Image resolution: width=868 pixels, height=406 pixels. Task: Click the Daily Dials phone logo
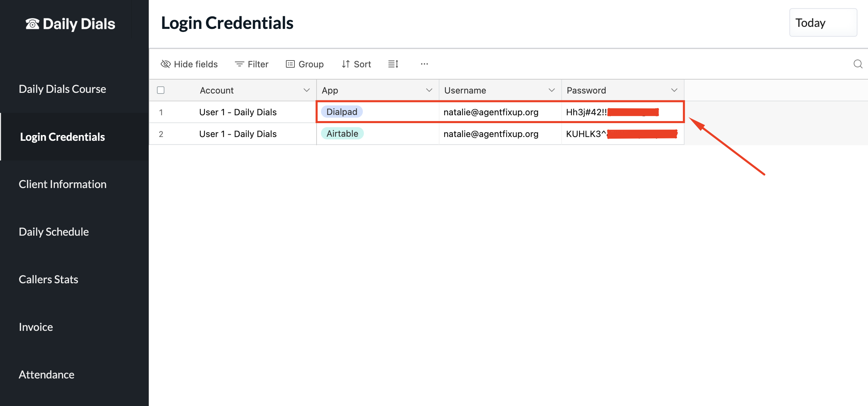pyautogui.click(x=32, y=24)
